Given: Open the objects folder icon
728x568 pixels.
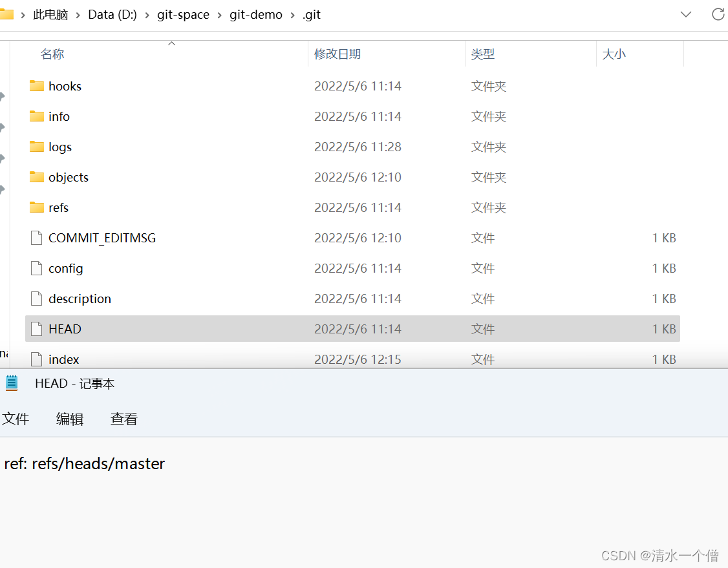Looking at the screenshot, I should [x=37, y=177].
